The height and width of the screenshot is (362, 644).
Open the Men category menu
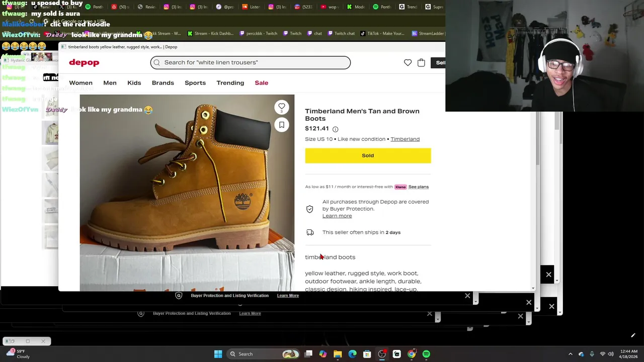110,83
